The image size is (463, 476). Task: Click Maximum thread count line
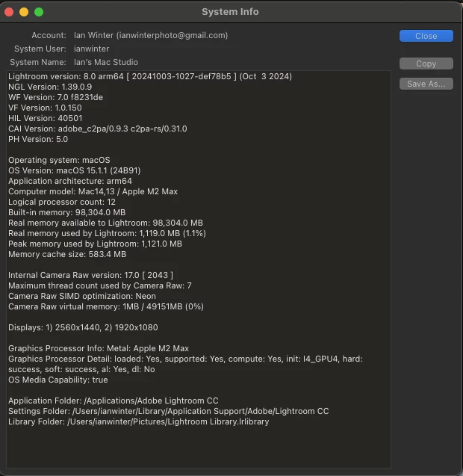pos(100,286)
